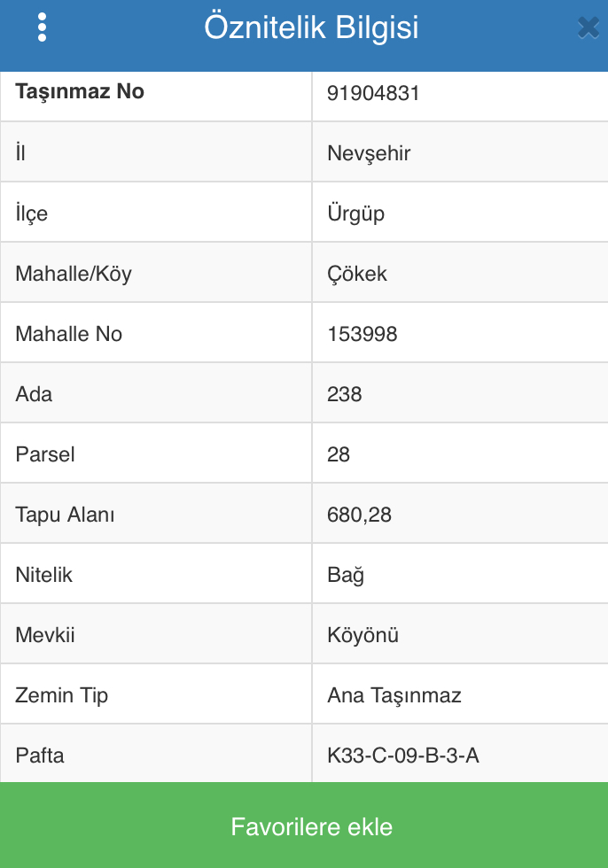Select the Tapu Alanı row label

pyautogui.click(x=65, y=515)
